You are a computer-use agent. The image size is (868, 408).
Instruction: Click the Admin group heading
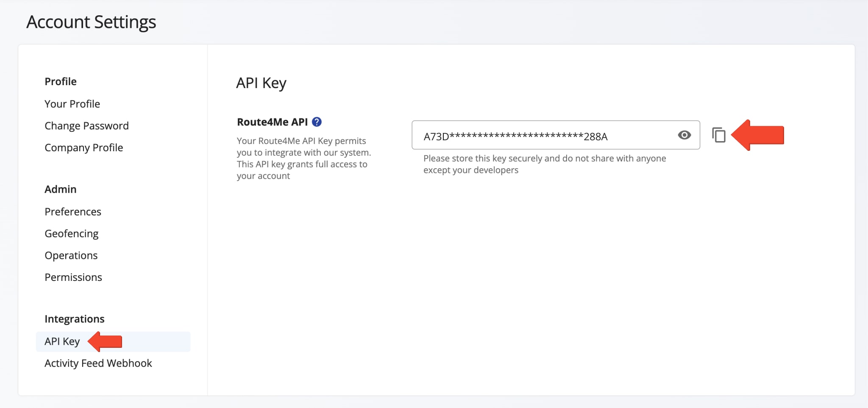[61, 189]
